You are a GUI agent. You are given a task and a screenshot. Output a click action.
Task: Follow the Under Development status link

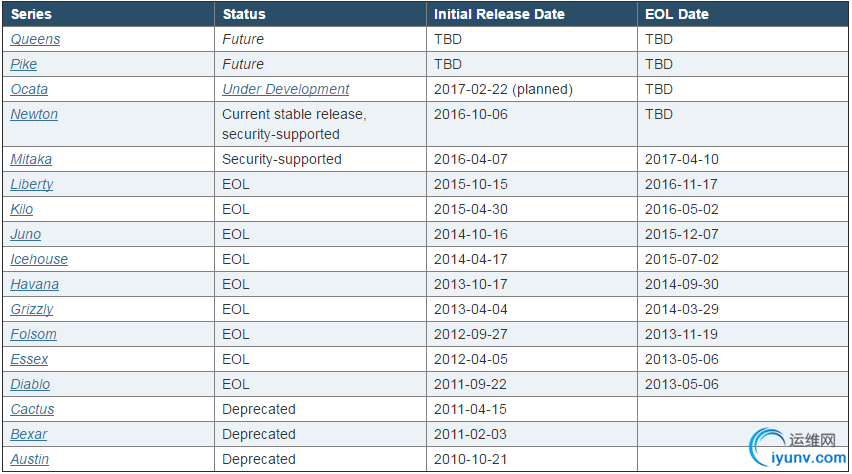[x=285, y=89]
